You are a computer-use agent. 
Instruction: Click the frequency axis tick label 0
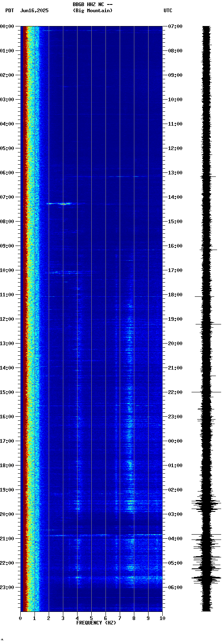(x=20, y=618)
